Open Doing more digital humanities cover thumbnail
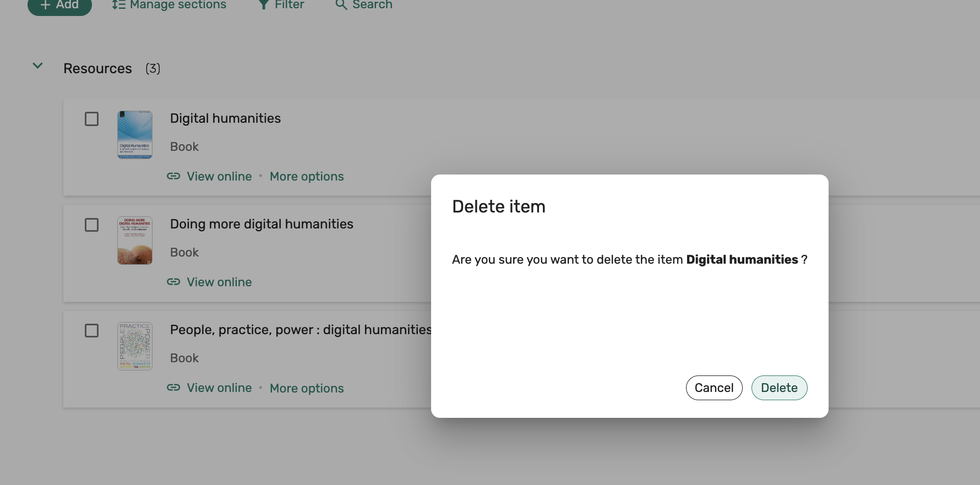 pyautogui.click(x=135, y=241)
